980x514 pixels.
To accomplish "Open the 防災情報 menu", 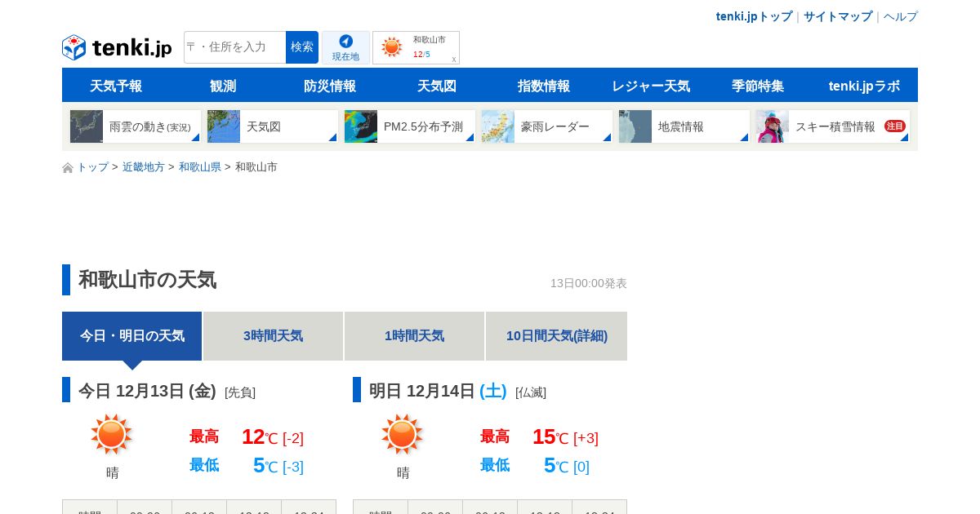I will (330, 85).
